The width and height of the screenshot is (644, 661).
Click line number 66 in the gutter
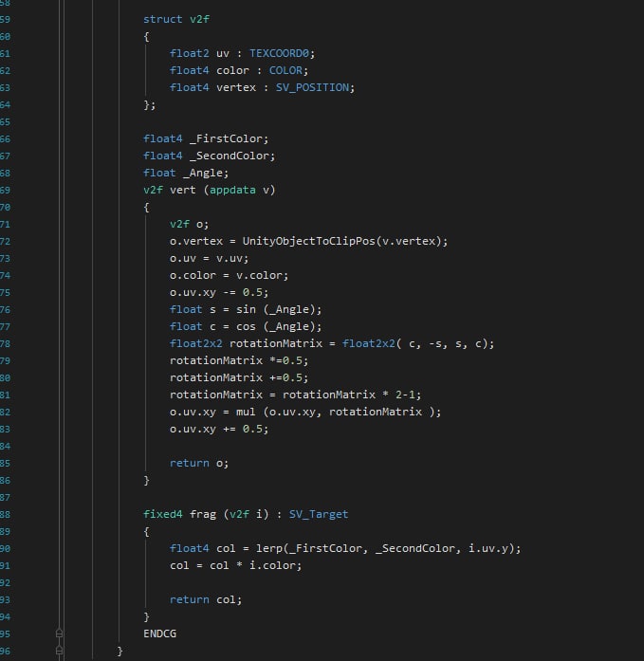pyautogui.click(x=5, y=139)
